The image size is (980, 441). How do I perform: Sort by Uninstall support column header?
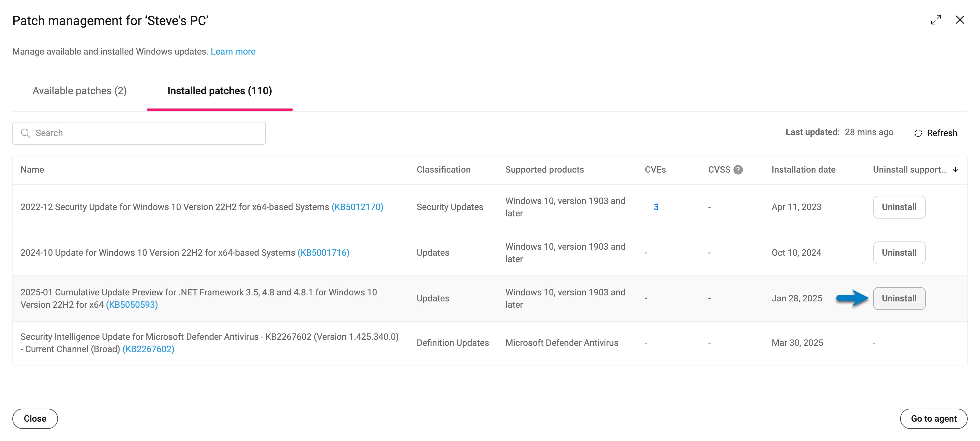[x=909, y=169]
